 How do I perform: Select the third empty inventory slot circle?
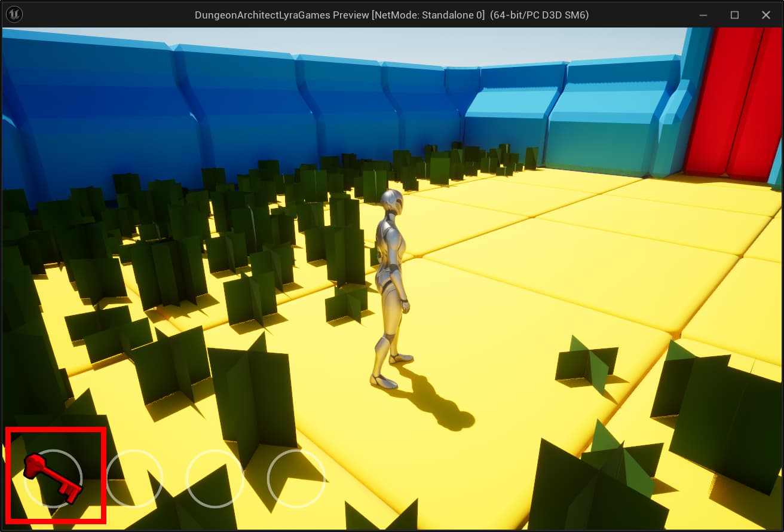click(215, 479)
